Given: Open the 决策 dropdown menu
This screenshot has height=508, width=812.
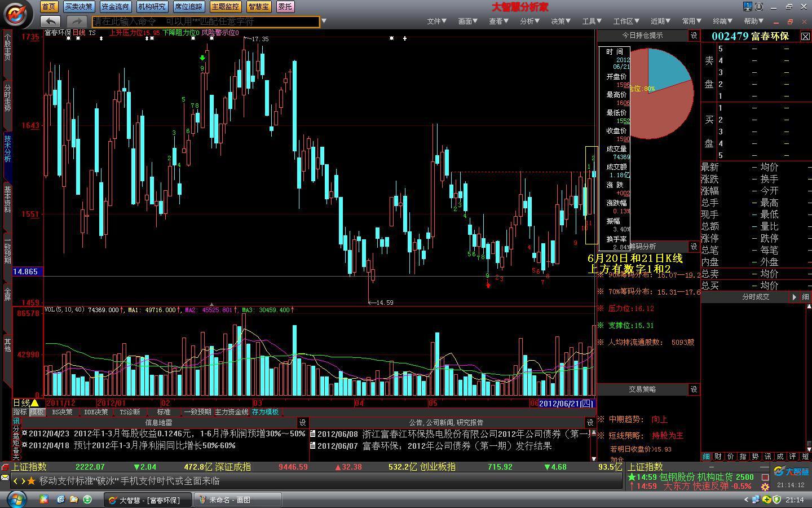Looking at the screenshot, I should click(561, 21).
